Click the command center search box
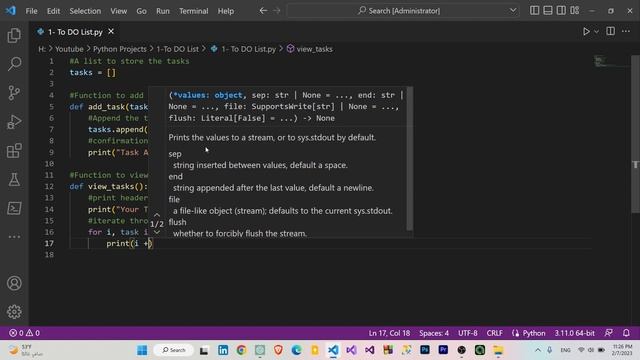640x360 pixels. (x=403, y=11)
